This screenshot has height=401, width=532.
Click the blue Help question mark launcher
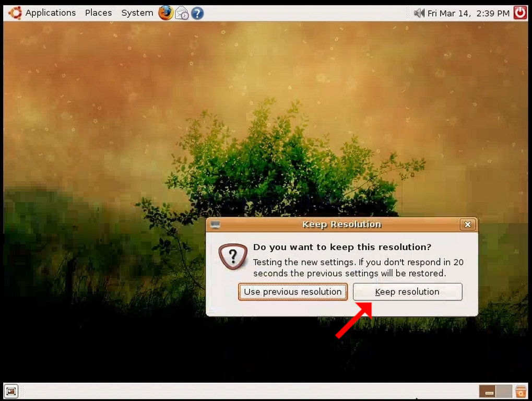(197, 13)
